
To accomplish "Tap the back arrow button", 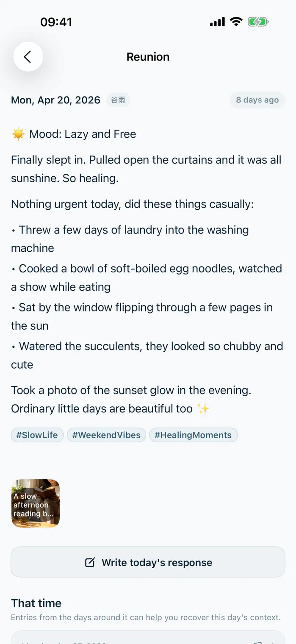I will (28, 57).
